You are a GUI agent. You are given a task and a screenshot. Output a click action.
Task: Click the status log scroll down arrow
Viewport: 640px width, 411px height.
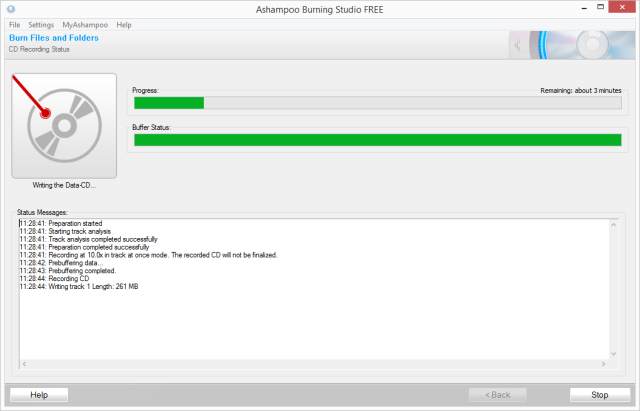pyautogui.click(x=613, y=354)
